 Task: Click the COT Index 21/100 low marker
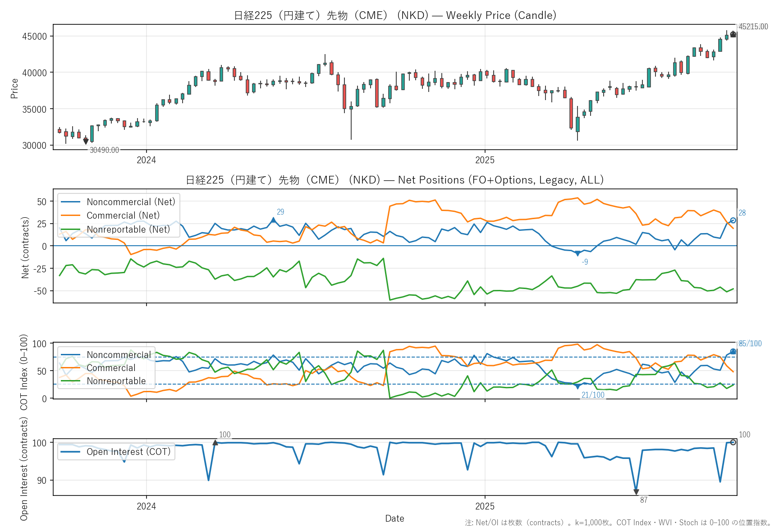tap(577, 387)
